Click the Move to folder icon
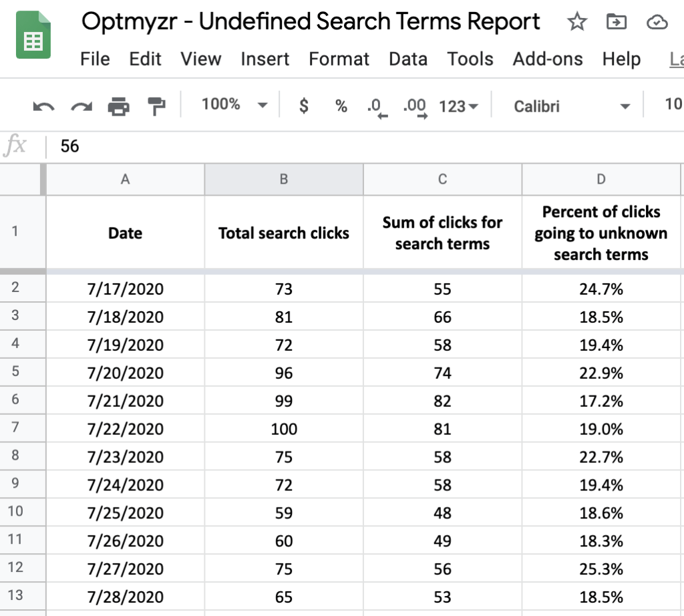Viewport: 684px width, 616px height. pos(617,21)
